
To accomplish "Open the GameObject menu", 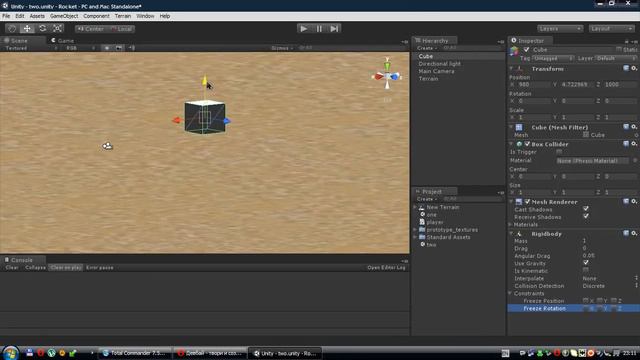I will coord(64,16).
